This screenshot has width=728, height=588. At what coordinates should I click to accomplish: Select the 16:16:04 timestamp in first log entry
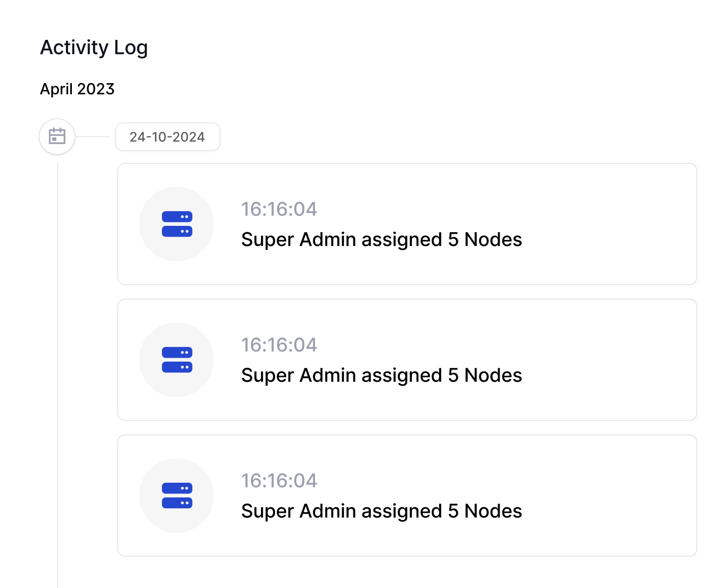tap(279, 209)
